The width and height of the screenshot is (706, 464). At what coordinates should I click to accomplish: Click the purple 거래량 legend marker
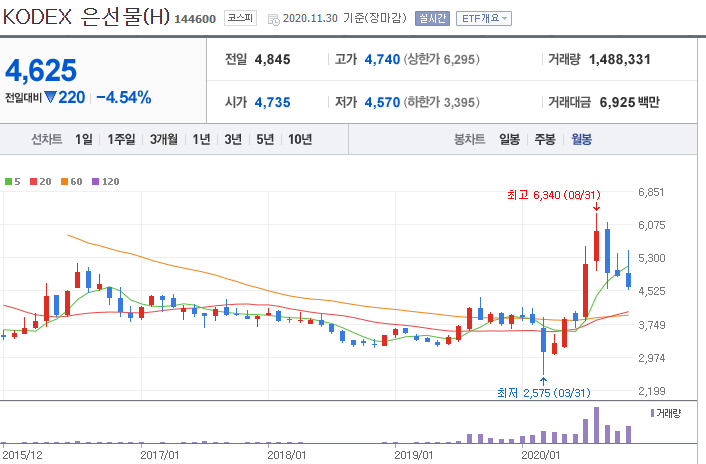(652, 413)
